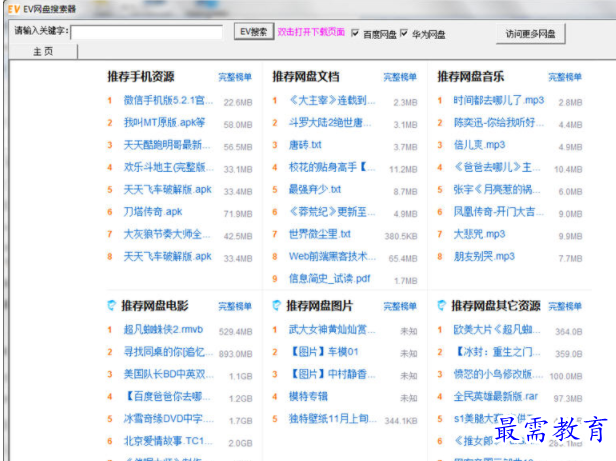Open 欢乐斗地主(完整版... link
616x461 pixels.
point(169,167)
